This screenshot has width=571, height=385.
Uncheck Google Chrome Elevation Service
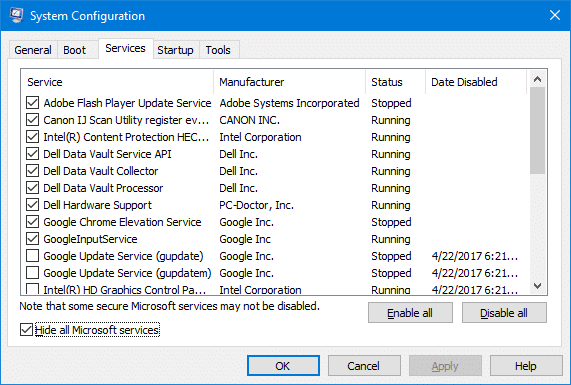[x=32, y=222]
